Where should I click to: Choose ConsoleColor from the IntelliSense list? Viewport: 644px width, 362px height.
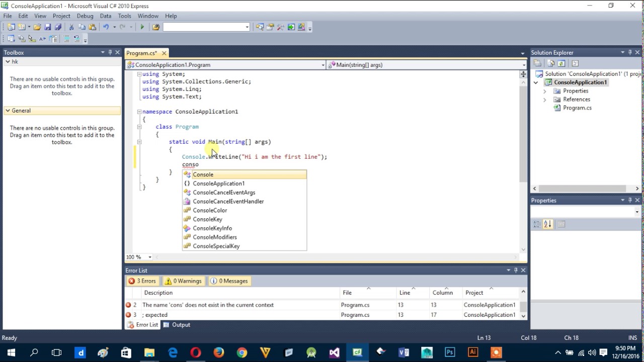coord(244,210)
